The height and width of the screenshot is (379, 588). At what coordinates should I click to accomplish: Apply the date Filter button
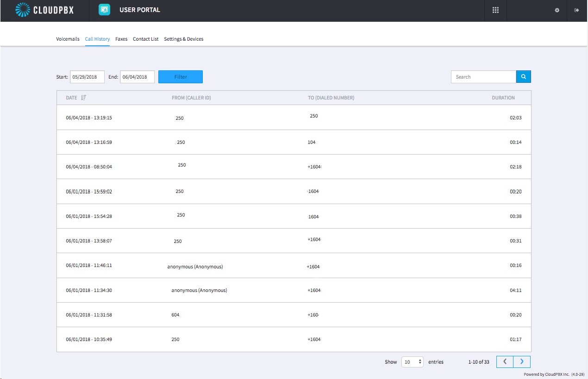click(x=181, y=77)
